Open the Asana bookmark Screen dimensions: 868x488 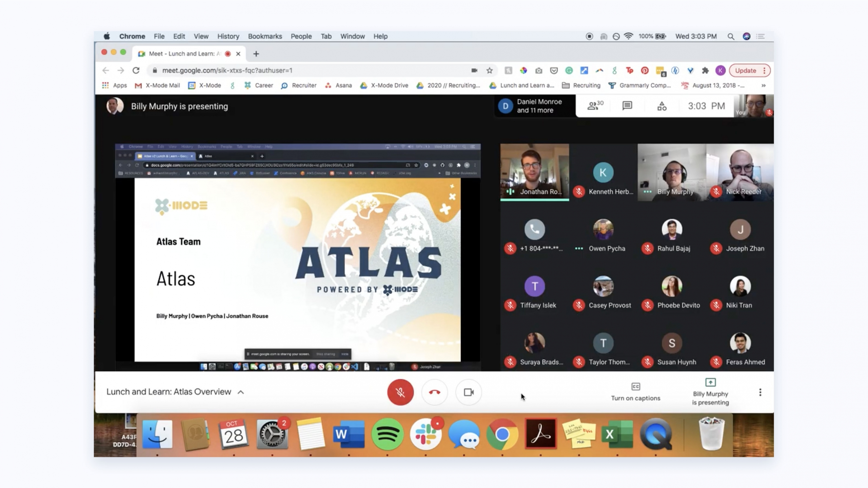click(x=338, y=85)
